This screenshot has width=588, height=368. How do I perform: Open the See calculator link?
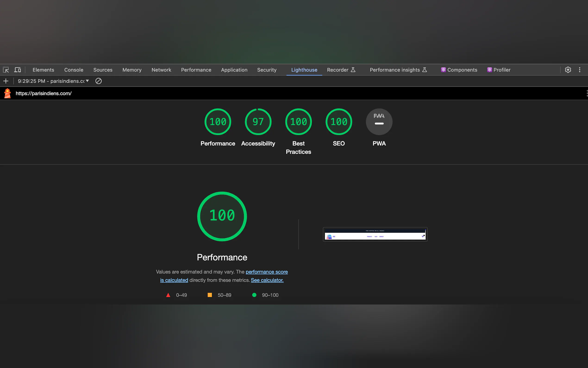(x=267, y=280)
